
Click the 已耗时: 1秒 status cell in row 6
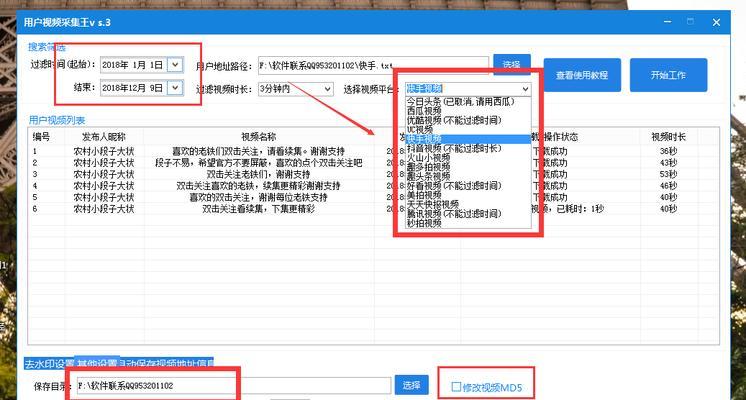point(568,208)
